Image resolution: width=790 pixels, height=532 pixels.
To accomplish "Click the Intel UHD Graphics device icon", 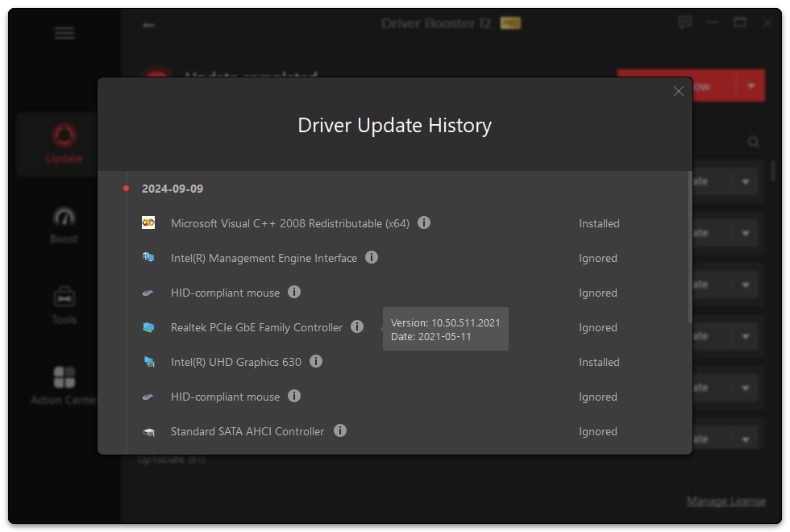I will pyautogui.click(x=148, y=362).
